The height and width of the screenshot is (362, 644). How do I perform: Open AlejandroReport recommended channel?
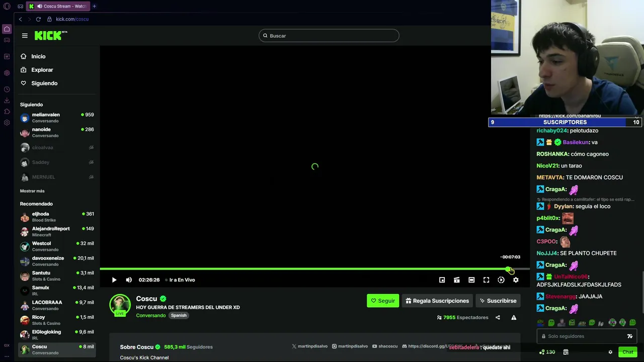(57, 231)
